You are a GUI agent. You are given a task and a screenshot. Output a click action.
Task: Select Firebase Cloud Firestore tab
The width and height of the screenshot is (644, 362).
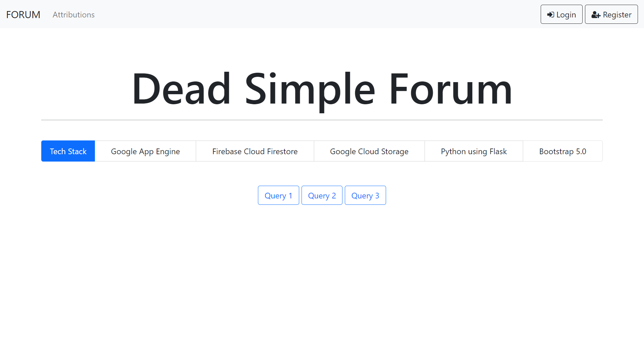[x=255, y=151]
